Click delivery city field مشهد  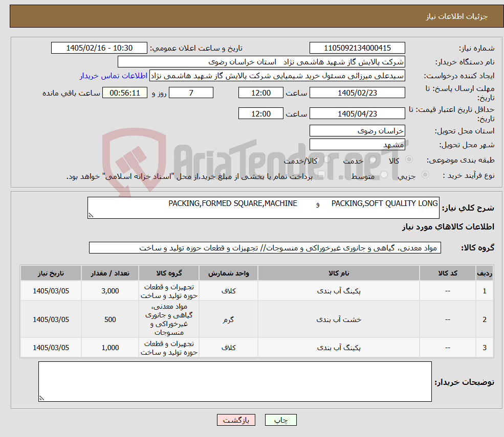tap(357, 145)
